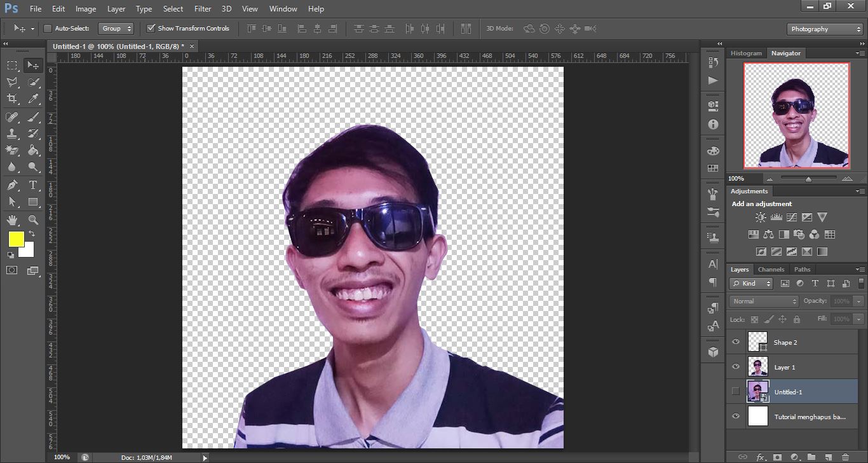
Task: Click the Navigator zoom out button
Action: point(770,179)
